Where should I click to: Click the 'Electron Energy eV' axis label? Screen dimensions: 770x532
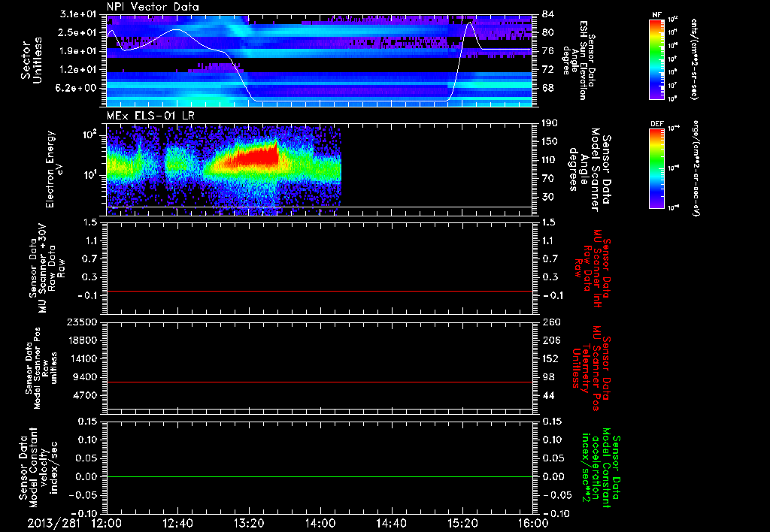pyautogui.click(x=54, y=169)
